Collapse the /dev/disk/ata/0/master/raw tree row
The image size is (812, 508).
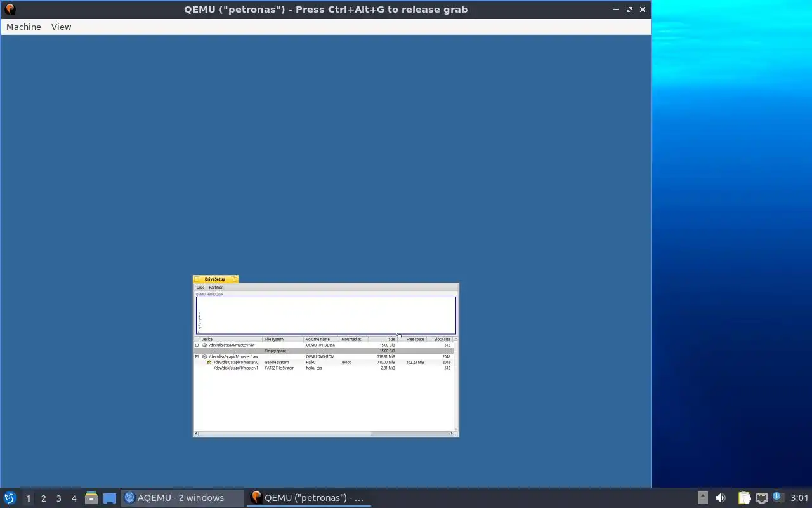tap(197, 345)
